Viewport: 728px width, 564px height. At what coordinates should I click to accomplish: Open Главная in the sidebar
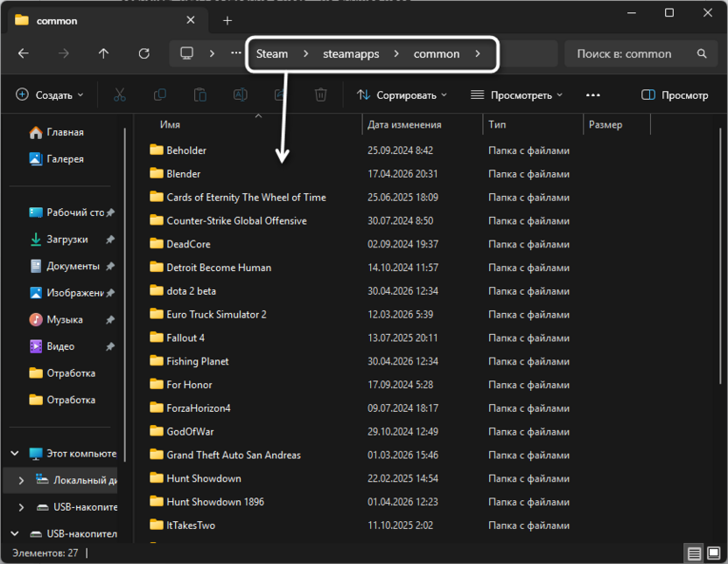point(56,132)
